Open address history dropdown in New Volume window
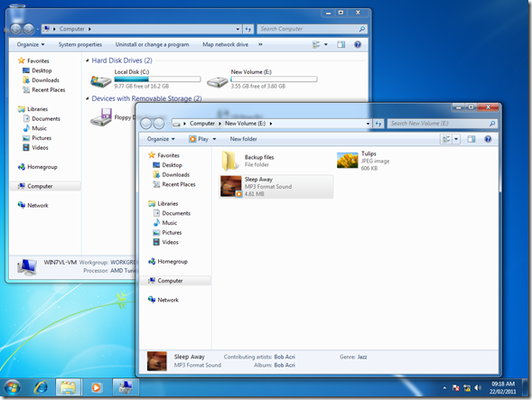 pyautogui.click(x=368, y=124)
